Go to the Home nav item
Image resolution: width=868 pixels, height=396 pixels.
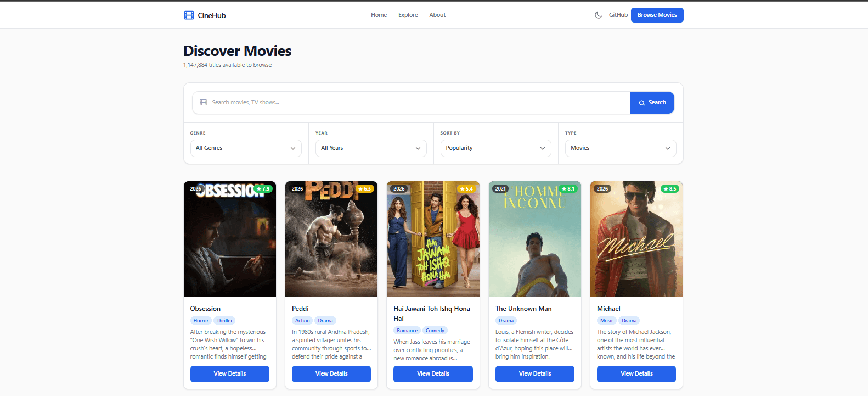[x=379, y=15]
